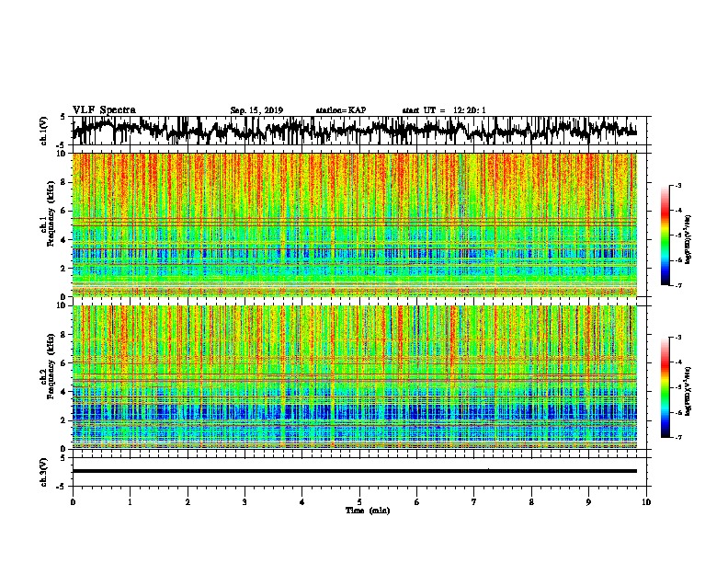Click the ch.2 frequency axis '10' tick label
728x563 pixels.
tap(62, 305)
